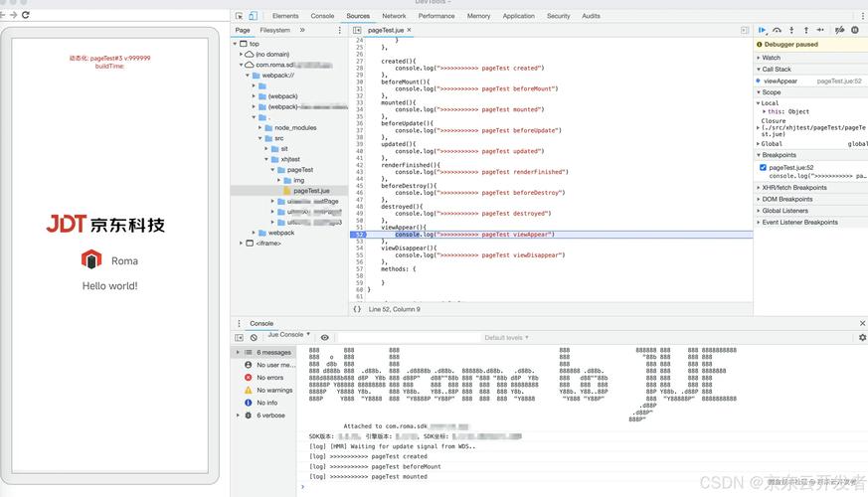Select pageTest.jue file in tree
868x497 pixels.
311,191
